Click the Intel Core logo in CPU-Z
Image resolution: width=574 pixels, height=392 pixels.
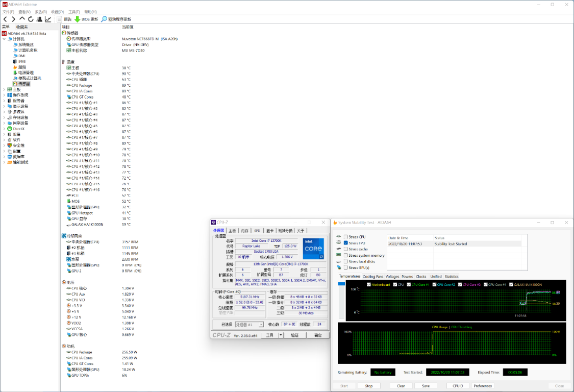[x=313, y=249]
